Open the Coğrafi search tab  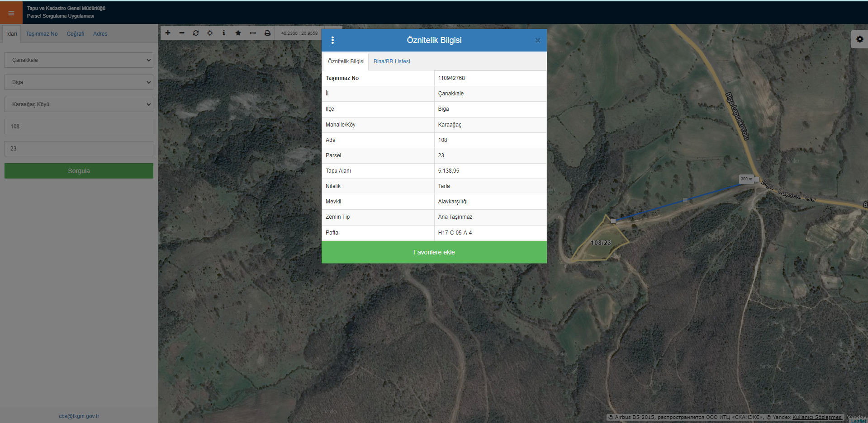[x=76, y=34]
